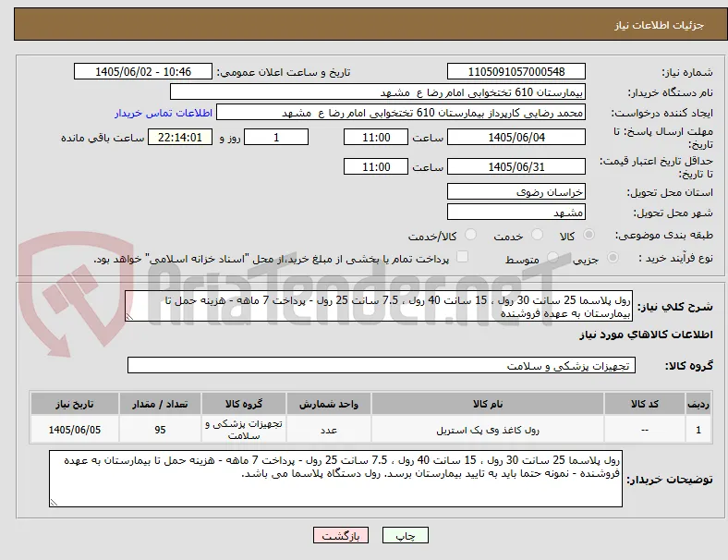This screenshot has width=728, height=560.
Task: Click the response deadline hour 11:00 field
Action: click(x=376, y=137)
